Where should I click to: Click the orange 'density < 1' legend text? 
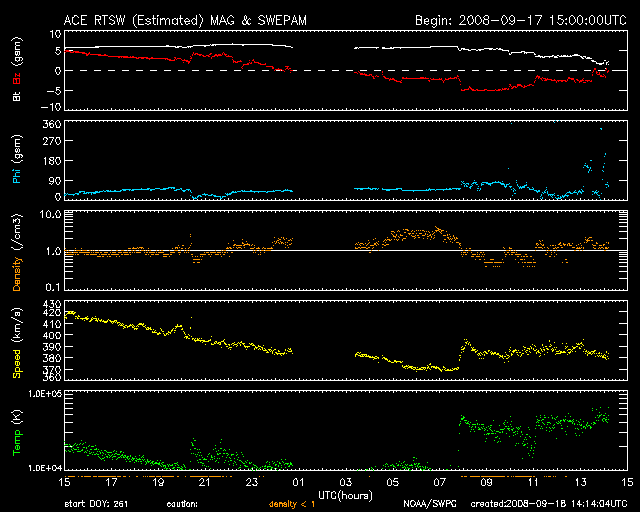pyautogui.click(x=292, y=505)
